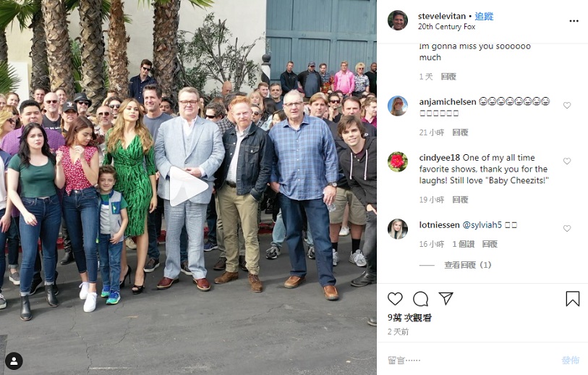Reply to anjamichelsen's comment
This screenshot has height=375, width=588.
[x=460, y=132]
